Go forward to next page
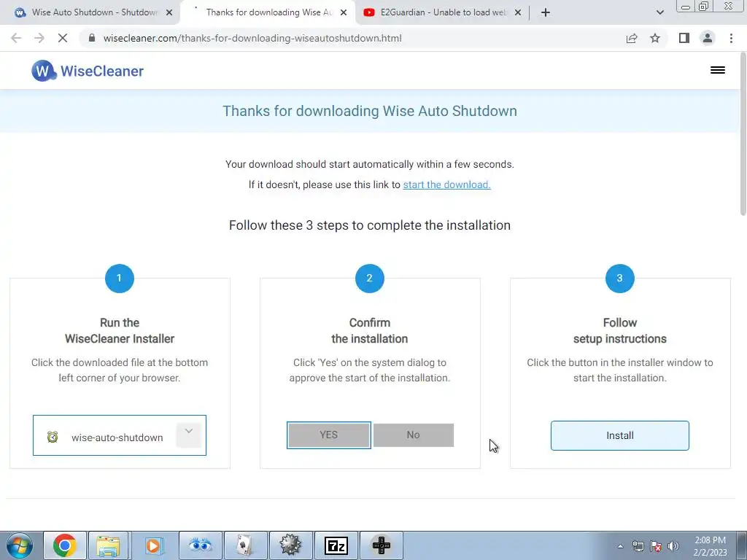Screen dimensions: 747x560 coord(39,38)
